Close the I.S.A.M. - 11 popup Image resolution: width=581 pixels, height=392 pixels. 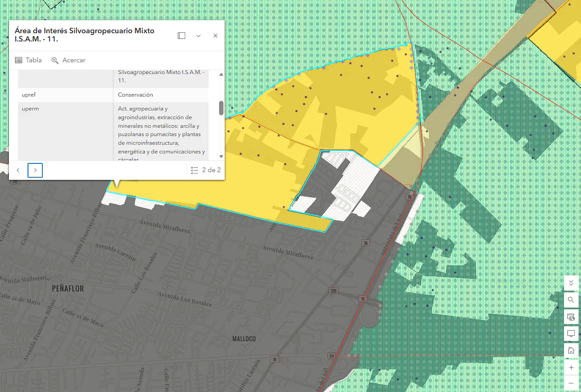pos(215,35)
